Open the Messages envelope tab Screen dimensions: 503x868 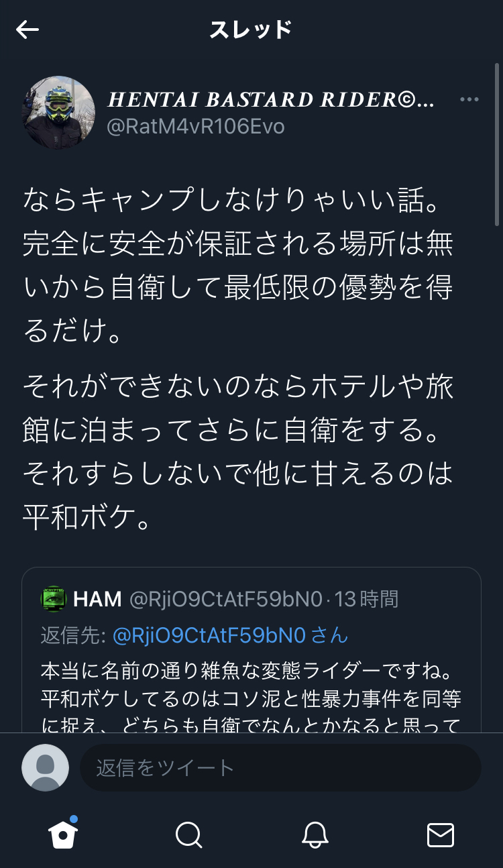click(441, 835)
